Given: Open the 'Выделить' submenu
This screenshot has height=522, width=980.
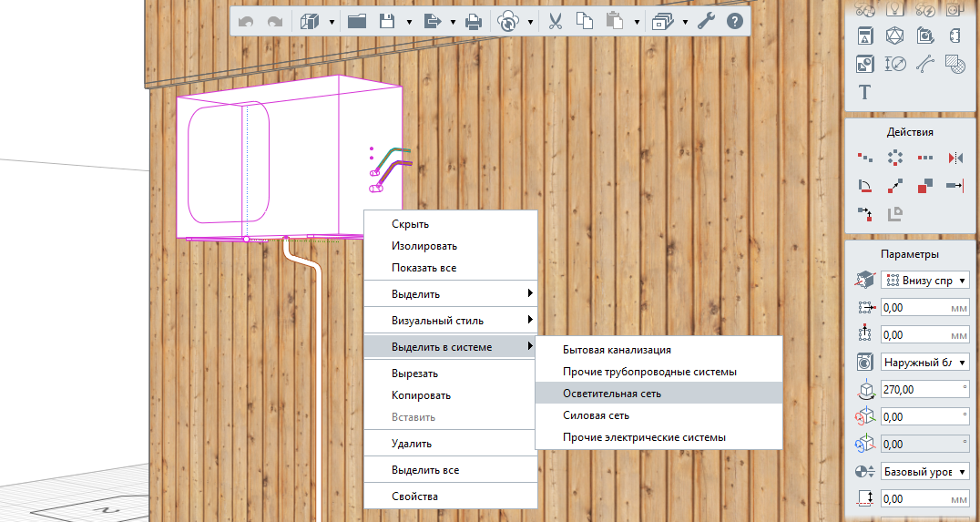Looking at the screenshot, I should [451, 294].
